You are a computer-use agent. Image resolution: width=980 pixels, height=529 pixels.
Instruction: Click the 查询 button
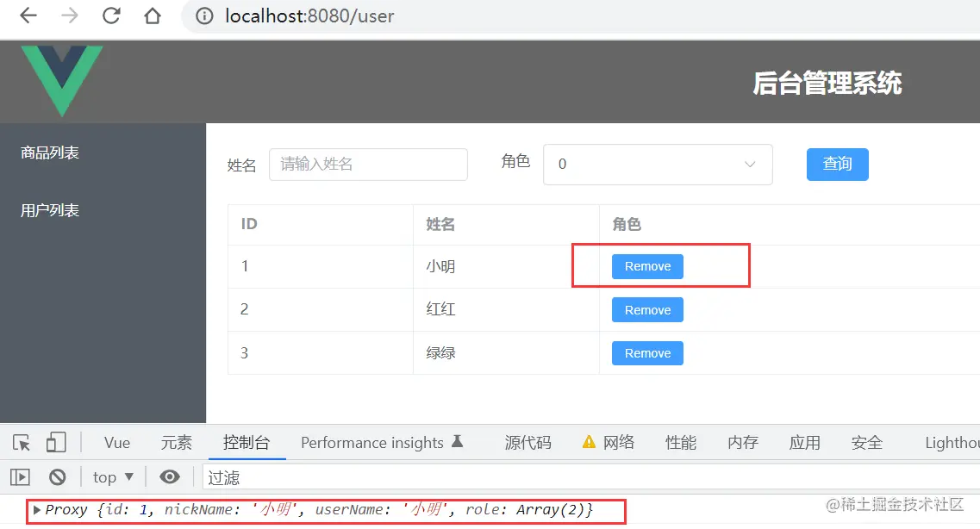(837, 165)
